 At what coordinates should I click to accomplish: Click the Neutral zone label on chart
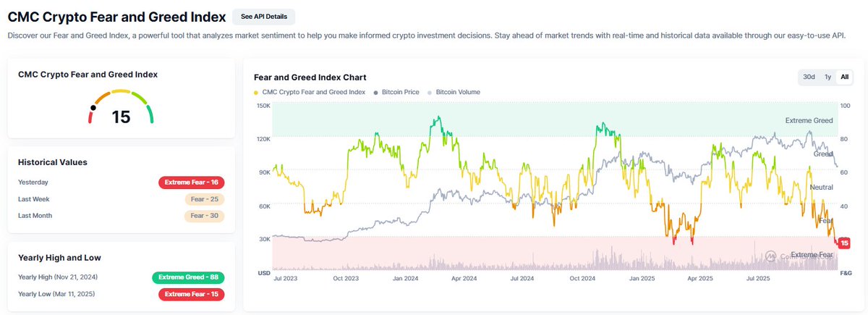coord(822,187)
